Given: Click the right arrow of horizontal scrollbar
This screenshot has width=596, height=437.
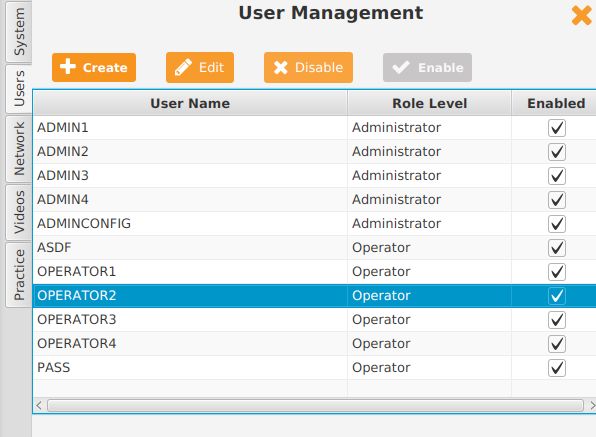Looking at the screenshot, I should click(x=592, y=405).
